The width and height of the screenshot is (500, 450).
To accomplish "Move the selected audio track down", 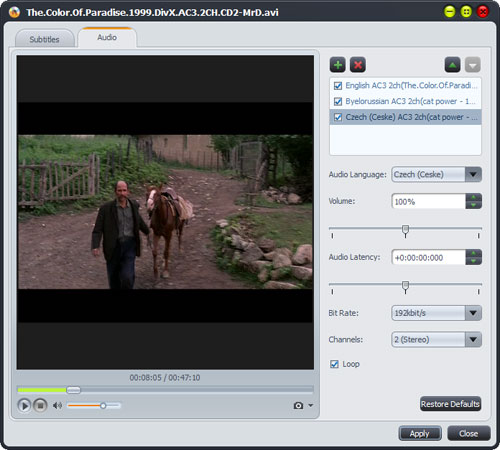I will [x=473, y=65].
